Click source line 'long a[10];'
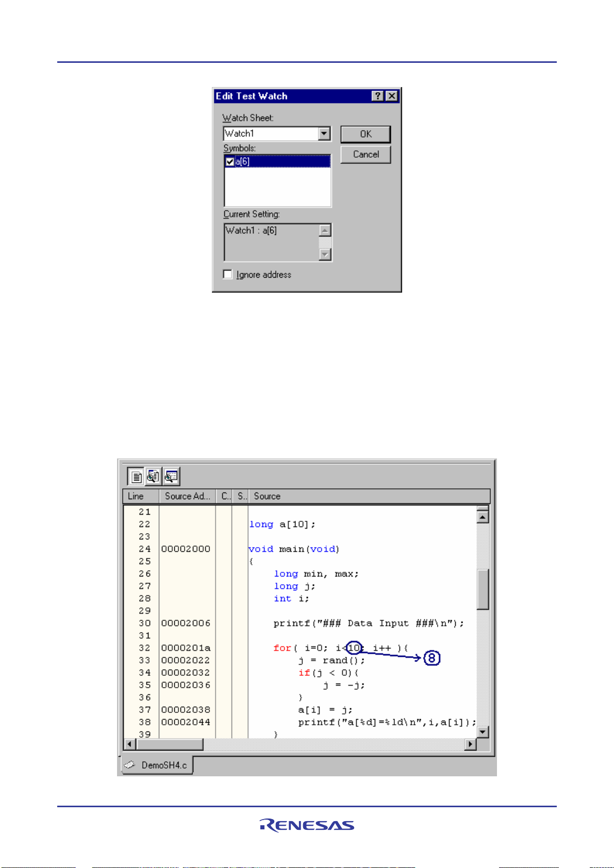This screenshot has height=868, width=614. pyautogui.click(x=282, y=524)
